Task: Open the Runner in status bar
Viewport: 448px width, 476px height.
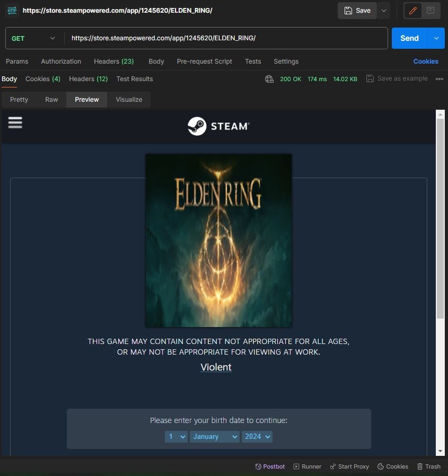Action: 307,466
